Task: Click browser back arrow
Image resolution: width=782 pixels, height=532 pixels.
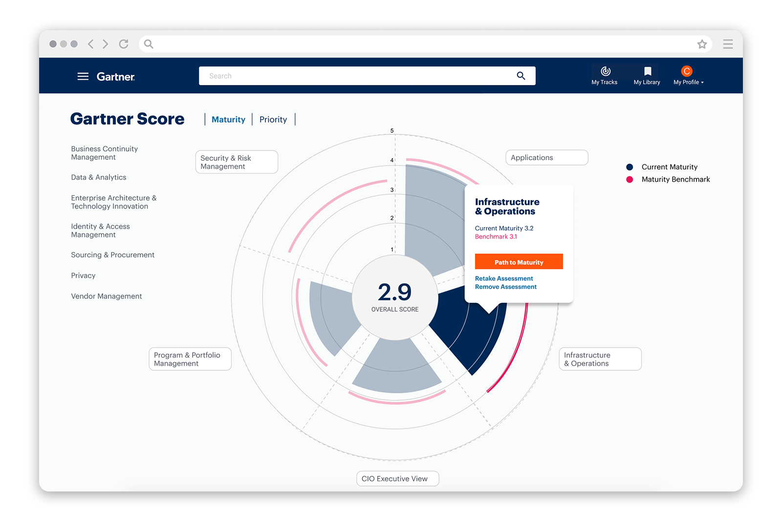Action: (90, 44)
